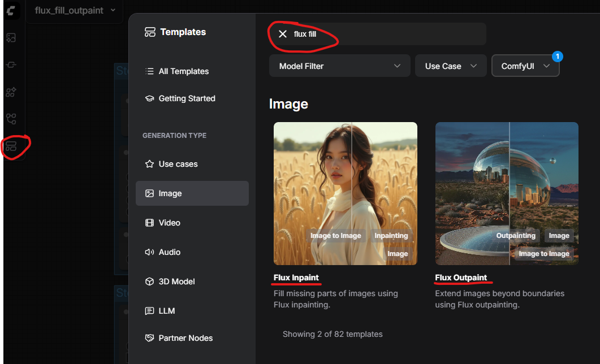This screenshot has width=600, height=364.
Task: Click the Showing 2 of 82 templates text
Action: click(x=333, y=334)
